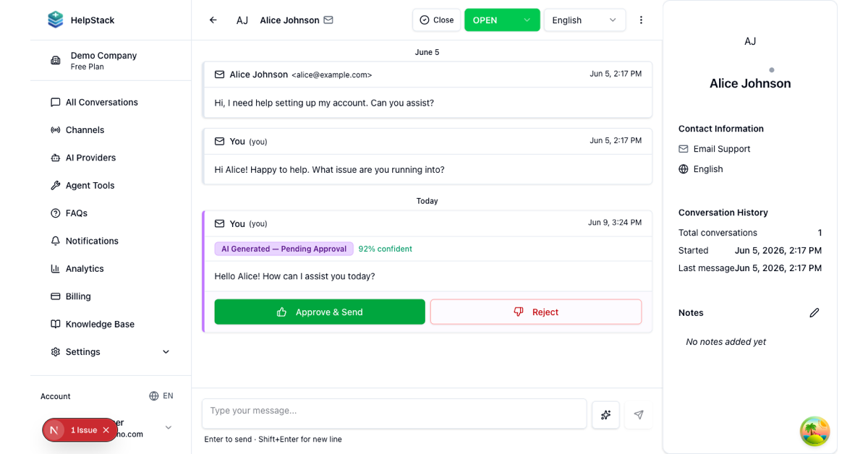Switch interface language via EN globe
Screen dimensions: 868x454
point(161,396)
